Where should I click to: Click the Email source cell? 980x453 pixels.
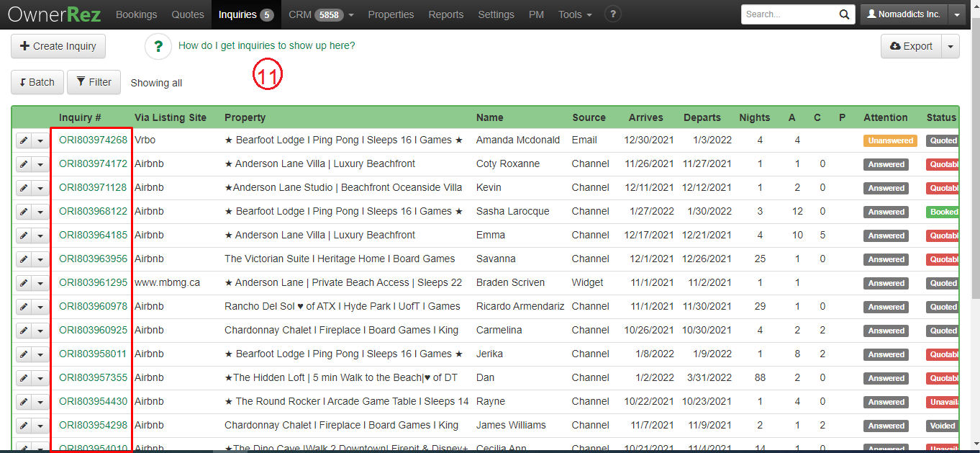point(585,140)
